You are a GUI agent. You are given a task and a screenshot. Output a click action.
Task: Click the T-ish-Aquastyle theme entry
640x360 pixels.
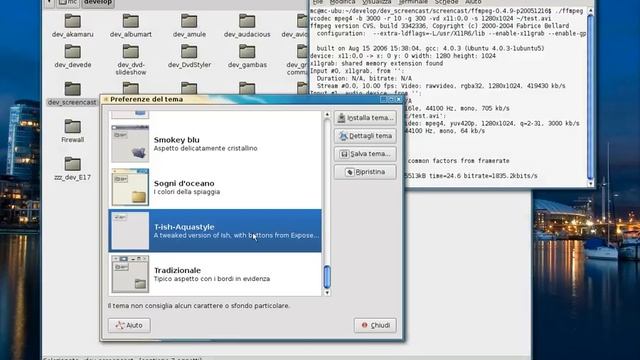215,231
